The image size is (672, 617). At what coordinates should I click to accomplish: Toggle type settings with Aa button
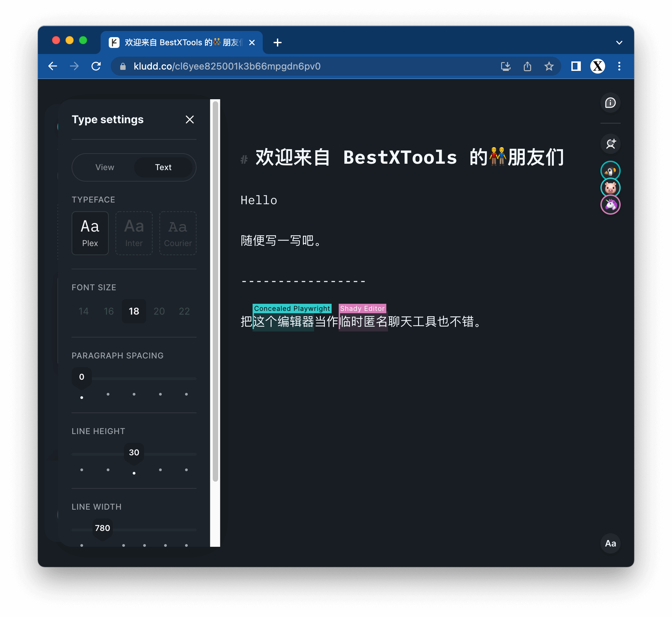tap(611, 543)
